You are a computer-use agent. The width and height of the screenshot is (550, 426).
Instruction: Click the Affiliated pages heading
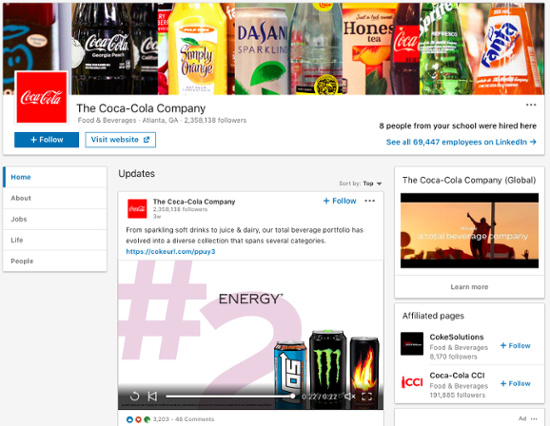[x=433, y=316]
